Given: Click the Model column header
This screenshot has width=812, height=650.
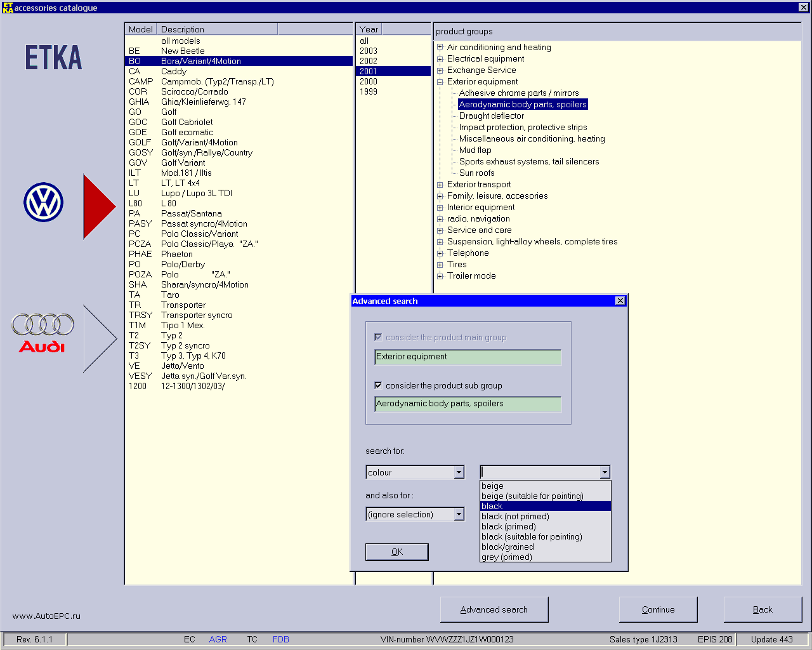Looking at the screenshot, I should (140, 29).
